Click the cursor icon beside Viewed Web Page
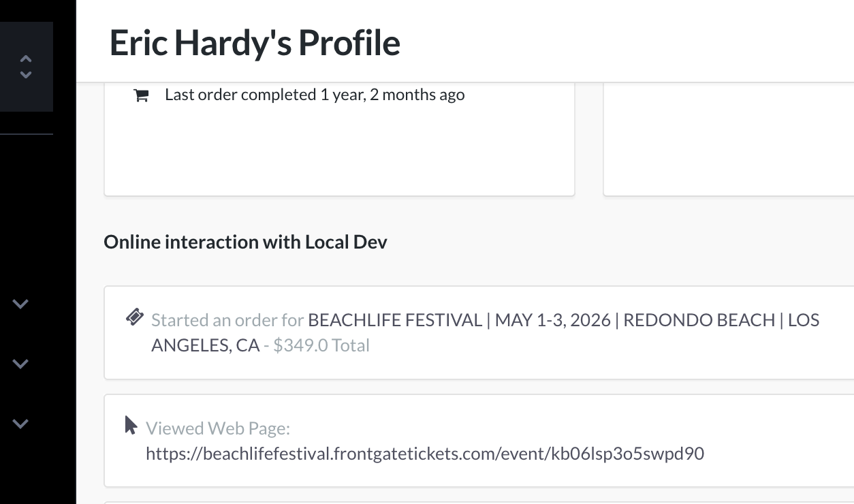Image resolution: width=854 pixels, height=504 pixels. click(131, 426)
